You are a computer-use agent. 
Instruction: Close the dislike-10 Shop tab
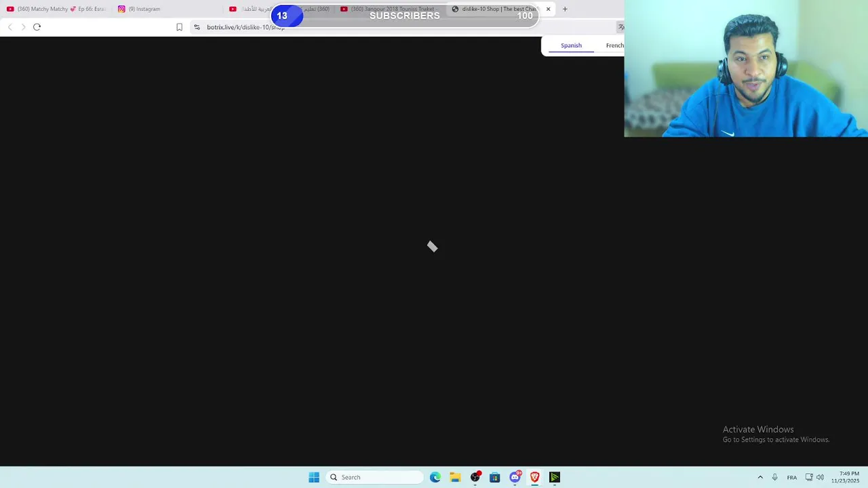point(548,9)
